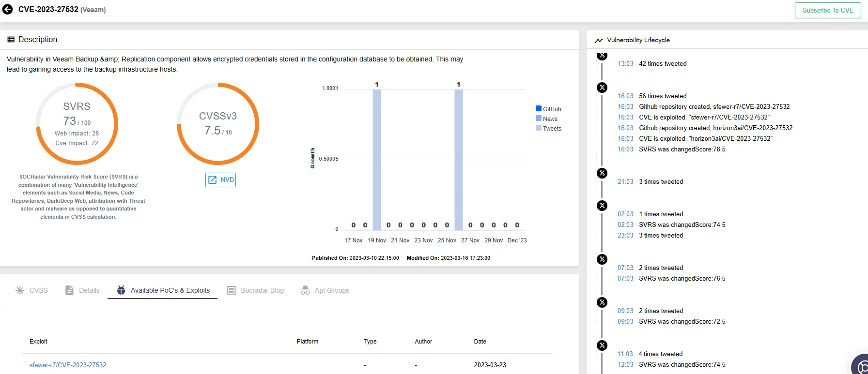
Task: Click the Author column header
Action: point(423,342)
